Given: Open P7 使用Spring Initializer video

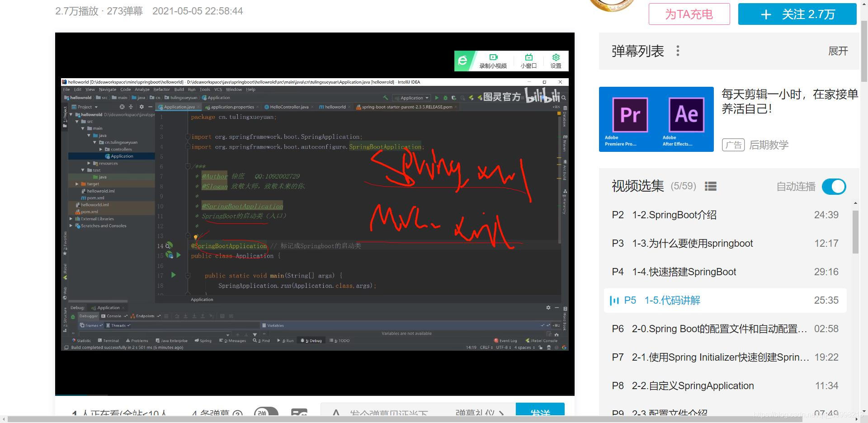Looking at the screenshot, I should (725, 357).
